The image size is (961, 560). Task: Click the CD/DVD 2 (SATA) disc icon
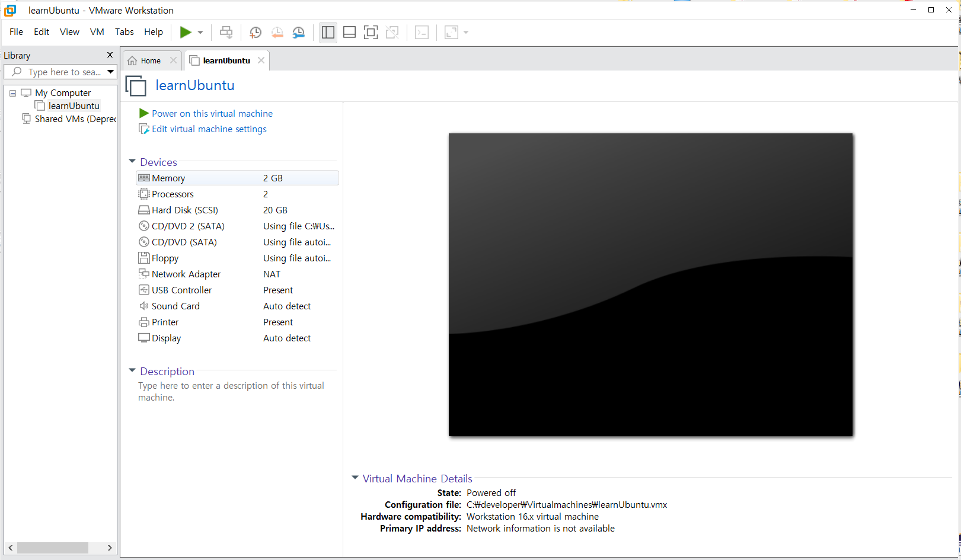click(144, 226)
